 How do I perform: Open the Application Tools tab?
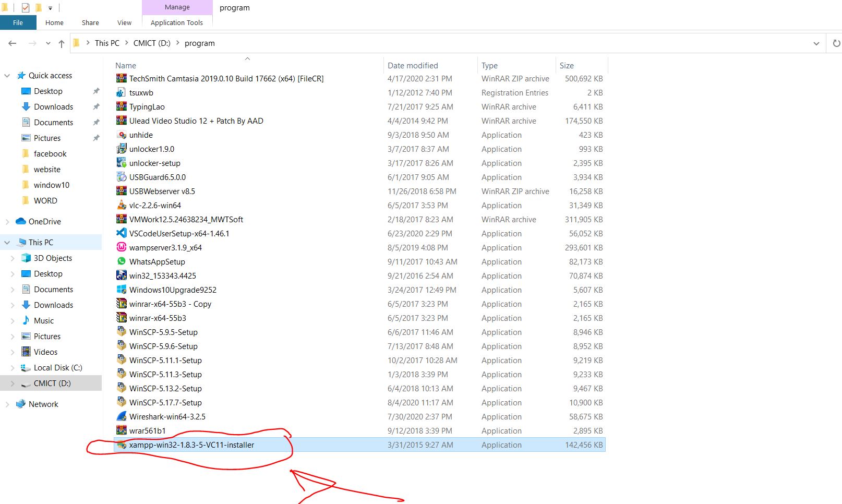[177, 22]
